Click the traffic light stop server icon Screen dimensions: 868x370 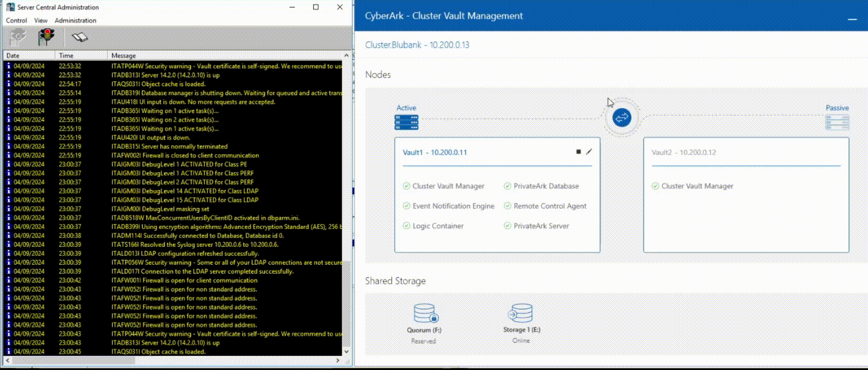(x=46, y=37)
